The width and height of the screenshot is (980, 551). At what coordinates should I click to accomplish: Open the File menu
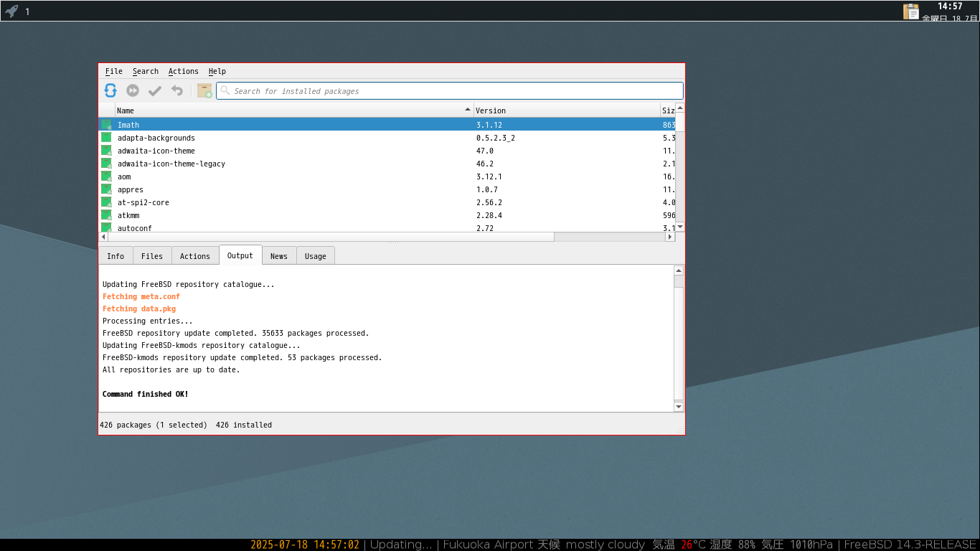tap(113, 71)
